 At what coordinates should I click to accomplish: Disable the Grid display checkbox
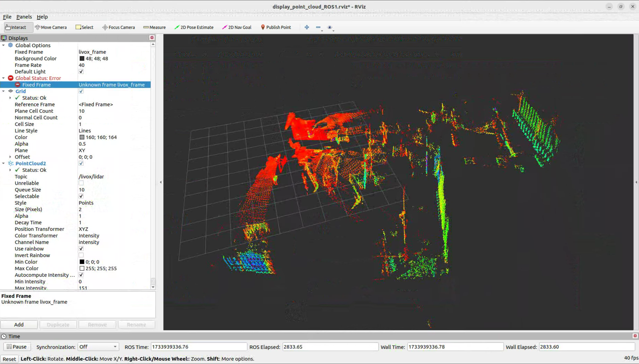[x=81, y=91]
